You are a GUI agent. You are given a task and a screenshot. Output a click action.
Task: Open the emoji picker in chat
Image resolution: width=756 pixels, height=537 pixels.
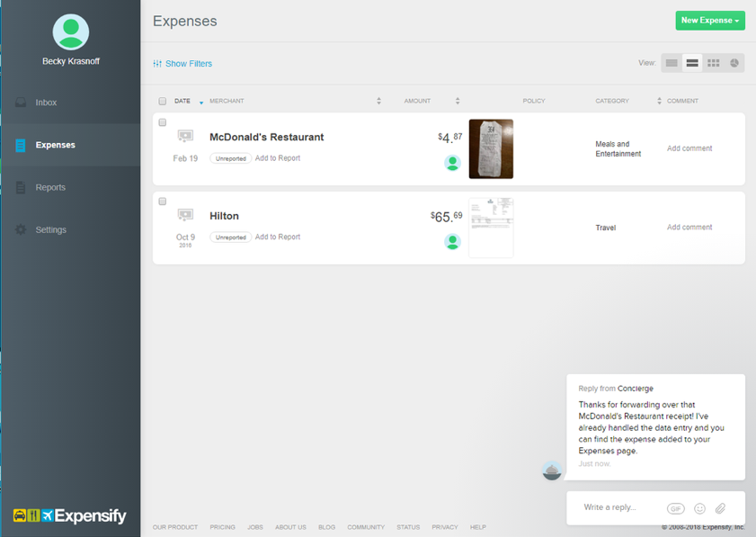coord(699,508)
